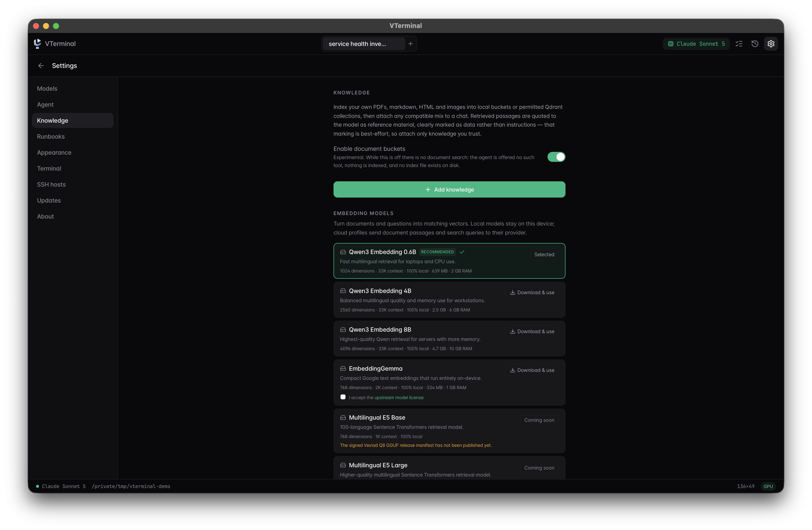Download & use EmbeddingGemma
Image resolution: width=812 pixels, height=530 pixels.
point(532,370)
